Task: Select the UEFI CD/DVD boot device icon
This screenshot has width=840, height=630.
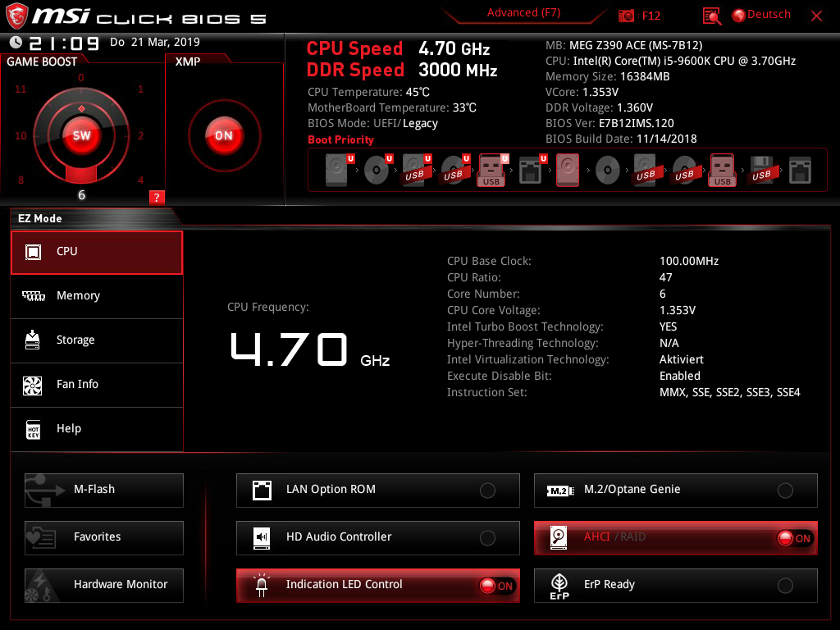Action: tap(377, 171)
